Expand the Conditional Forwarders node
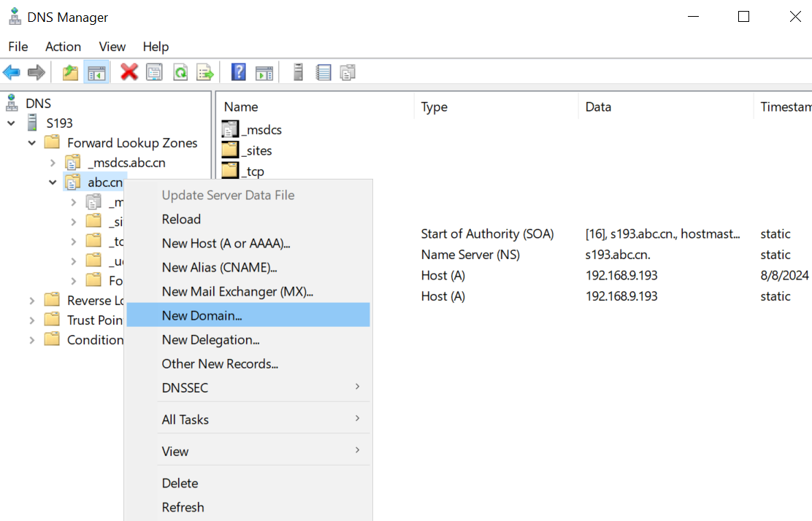The image size is (812, 521). [32, 340]
